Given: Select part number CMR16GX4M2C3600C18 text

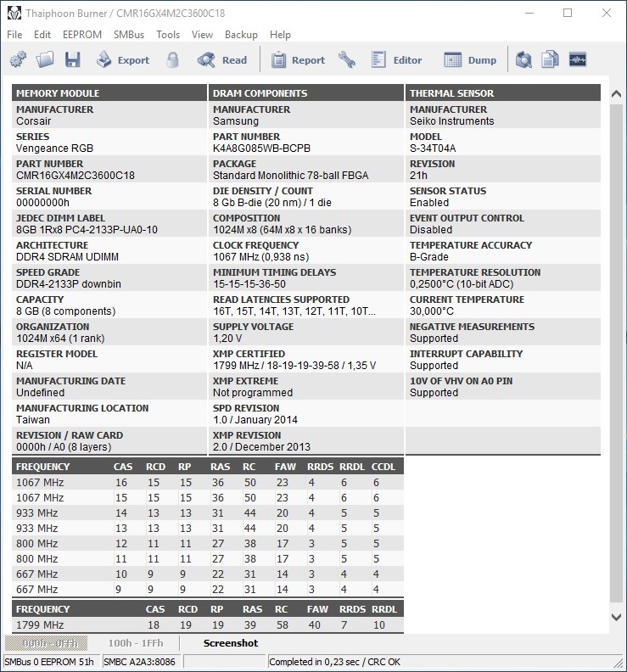Looking at the screenshot, I should click(76, 176).
